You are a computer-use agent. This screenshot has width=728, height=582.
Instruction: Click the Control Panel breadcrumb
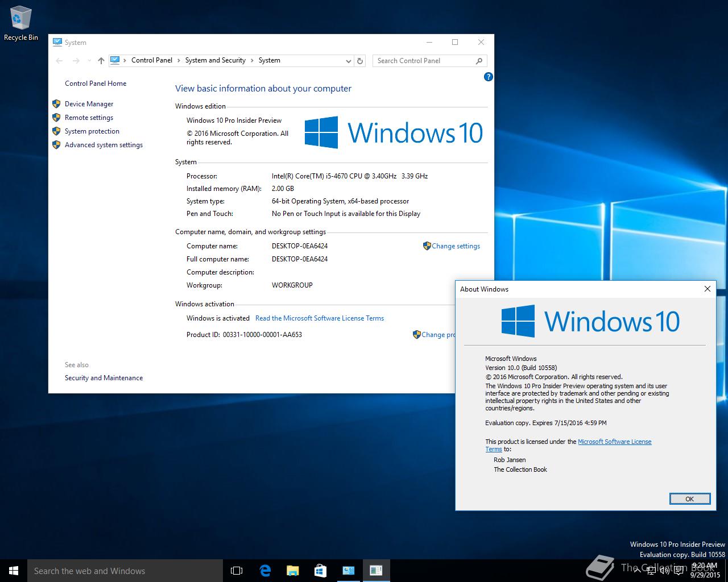(x=151, y=60)
